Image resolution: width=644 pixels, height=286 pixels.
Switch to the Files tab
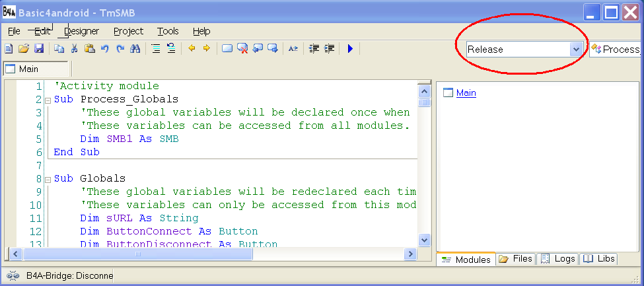tap(516, 259)
